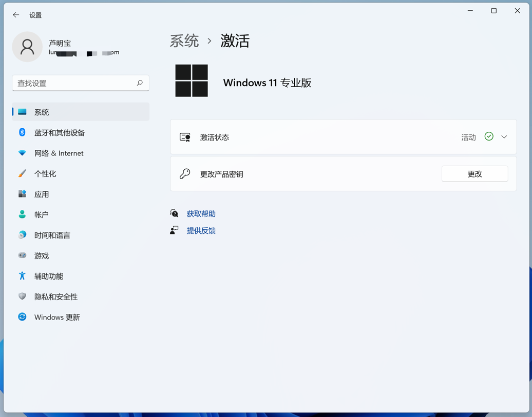Click the 查找设置 search box
The width and height of the screenshot is (532, 417).
point(80,83)
